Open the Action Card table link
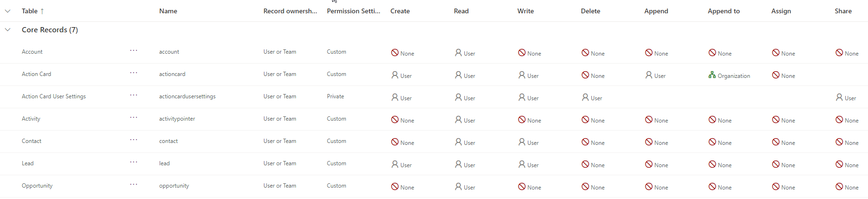Viewport: 868px width, 199px height. [x=36, y=74]
